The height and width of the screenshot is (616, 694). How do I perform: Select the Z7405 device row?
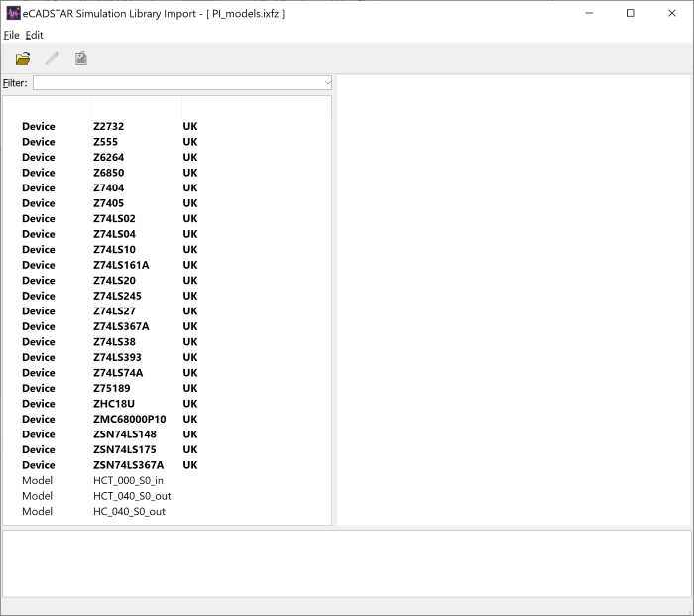point(168,203)
